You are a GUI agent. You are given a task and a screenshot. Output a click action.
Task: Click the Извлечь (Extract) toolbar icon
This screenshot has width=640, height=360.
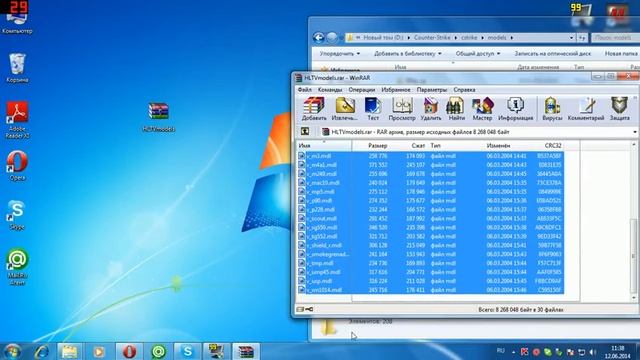click(344, 109)
